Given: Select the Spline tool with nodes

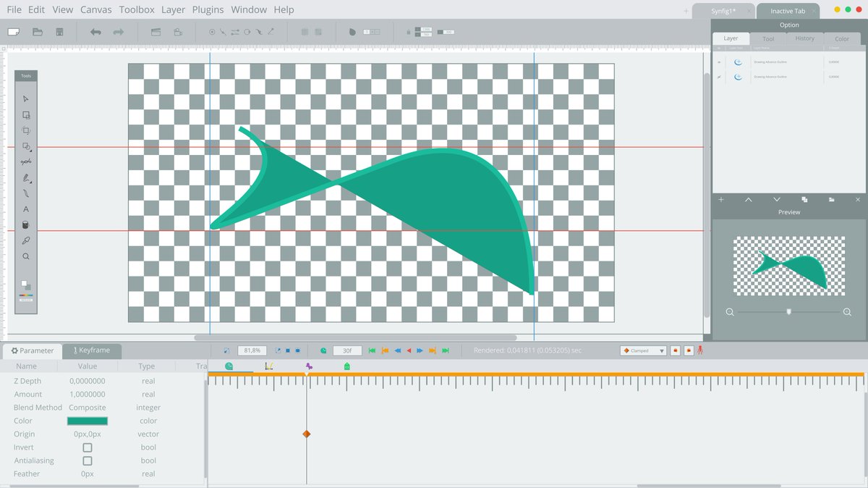Looking at the screenshot, I should (x=26, y=161).
